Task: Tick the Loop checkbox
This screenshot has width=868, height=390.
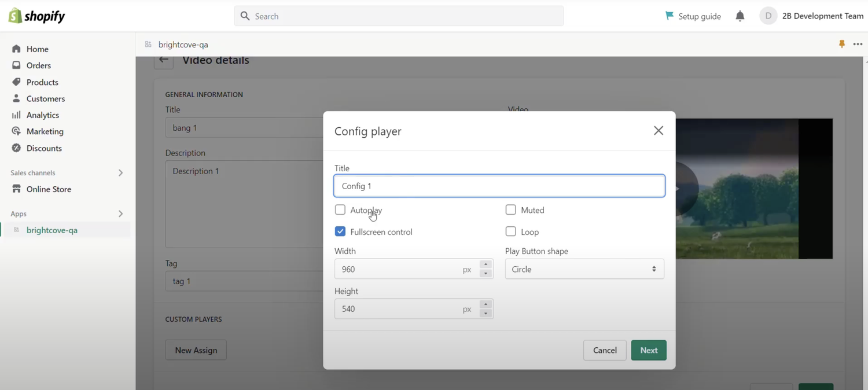Action: pos(510,231)
